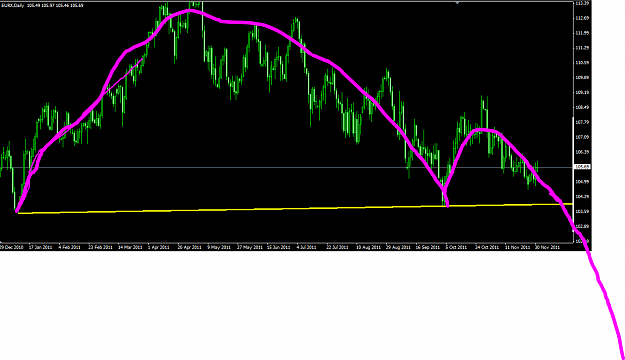The width and height of the screenshot is (625, 360).
Task: Click the 104.99 price axis label
Action: tap(582, 181)
